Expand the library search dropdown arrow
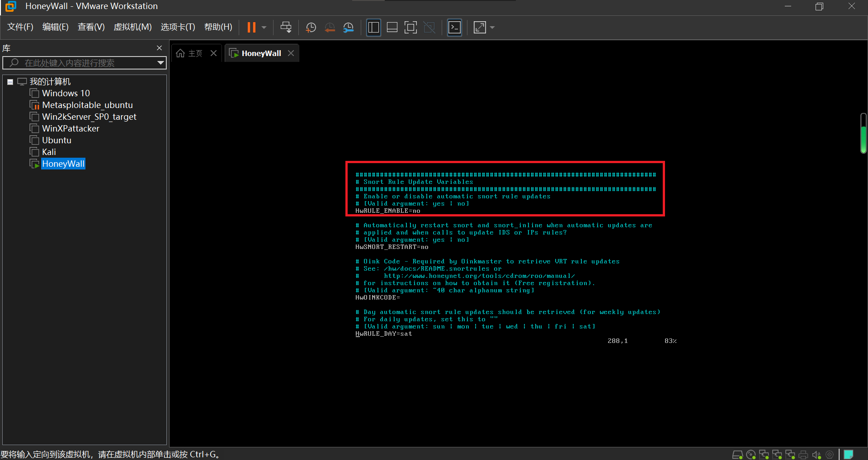 (160, 63)
